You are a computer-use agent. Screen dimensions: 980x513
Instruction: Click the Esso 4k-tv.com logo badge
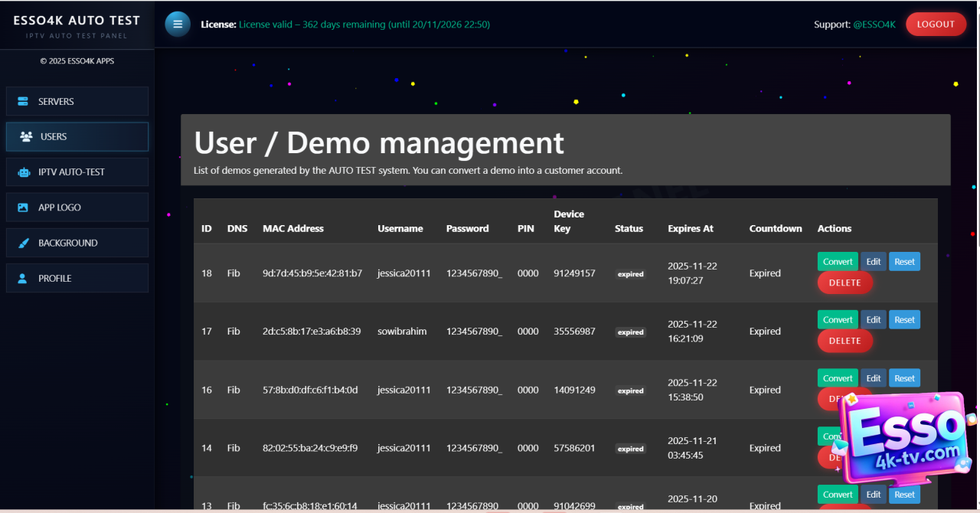[x=907, y=440]
